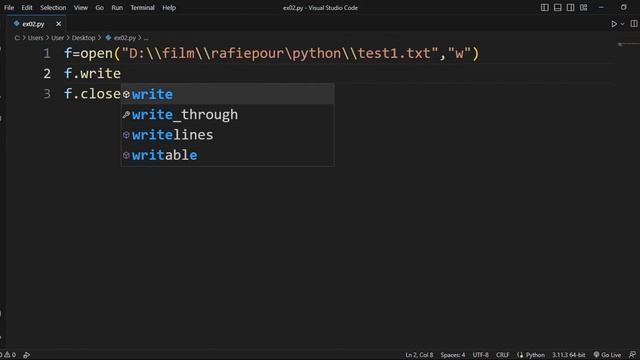Click the breadcrumb ellipsis symbol segment
This screenshot has width=640, height=360.
[146, 38]
